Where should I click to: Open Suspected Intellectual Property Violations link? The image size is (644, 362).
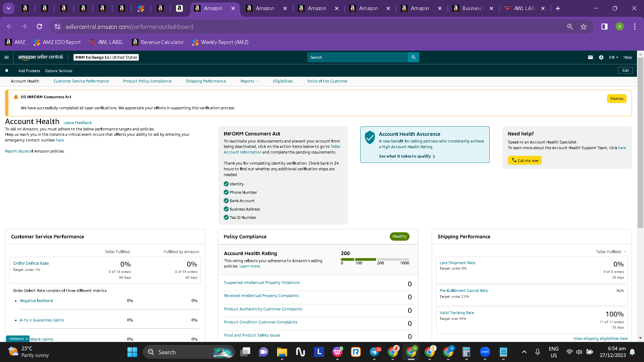pyautogui.click(x=262, y=283)
